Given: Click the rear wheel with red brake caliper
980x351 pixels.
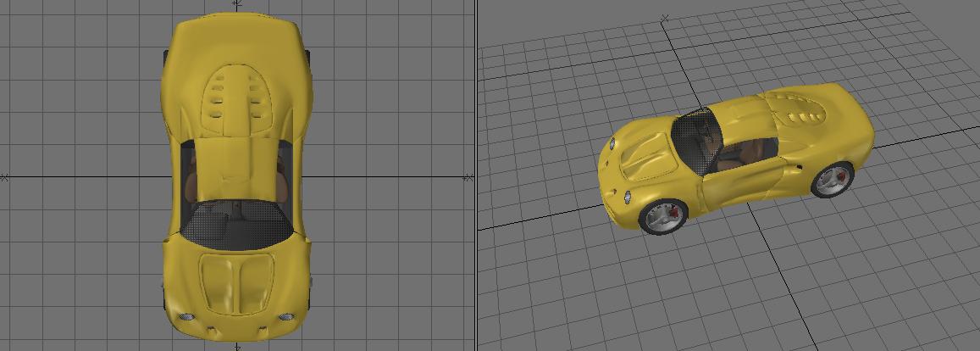Looking at the screenshot, I should point(833,180).
